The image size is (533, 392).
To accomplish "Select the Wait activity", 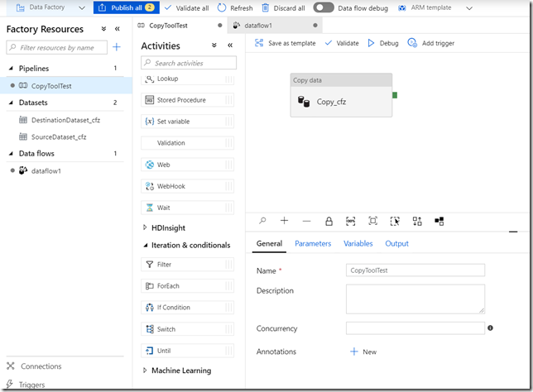I will (187, 208).
